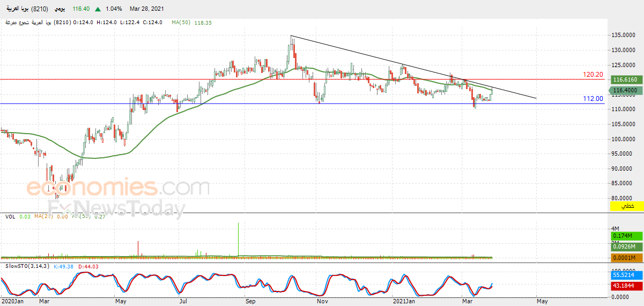Click the date Mar 28, 2021
Viewport: 644px width, 306px height.
click(147, 9)
